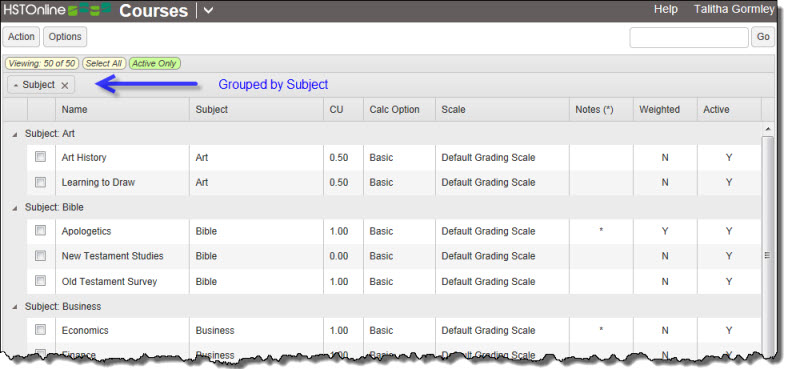The width and height of the screenshot is (785, 369).
Task: Click the Select All badge
Action: coord(104,64)
